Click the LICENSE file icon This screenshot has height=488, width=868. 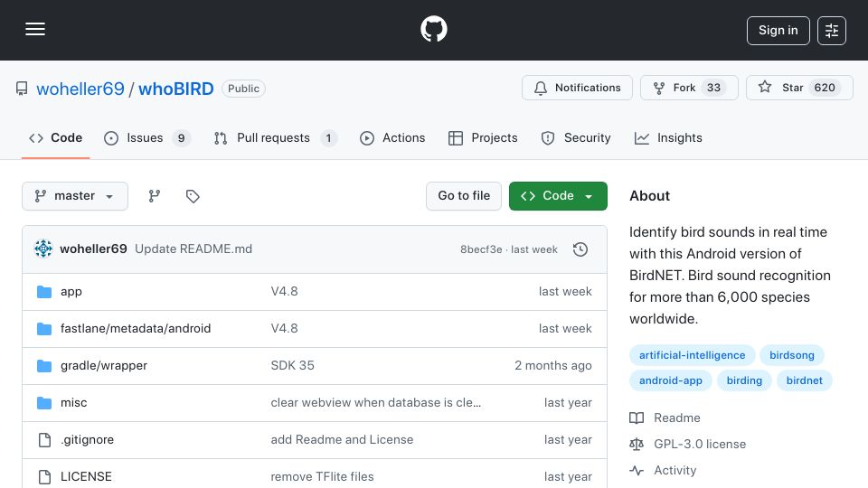coord(44,477)
